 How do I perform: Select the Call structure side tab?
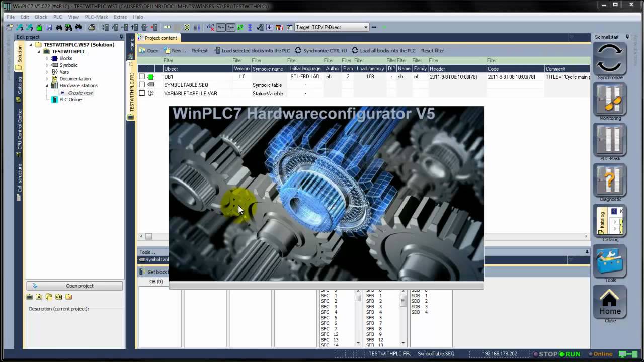click(x=19, y=181)
